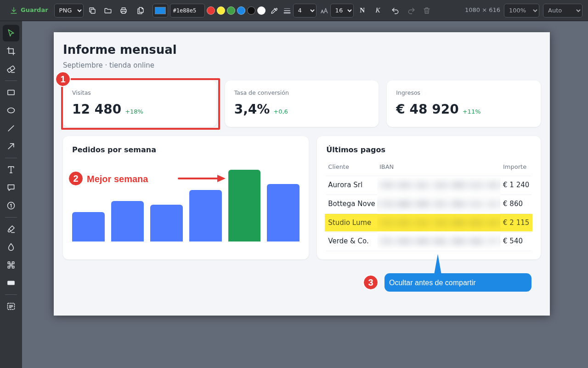Redo the undone action

pos(411,11)
